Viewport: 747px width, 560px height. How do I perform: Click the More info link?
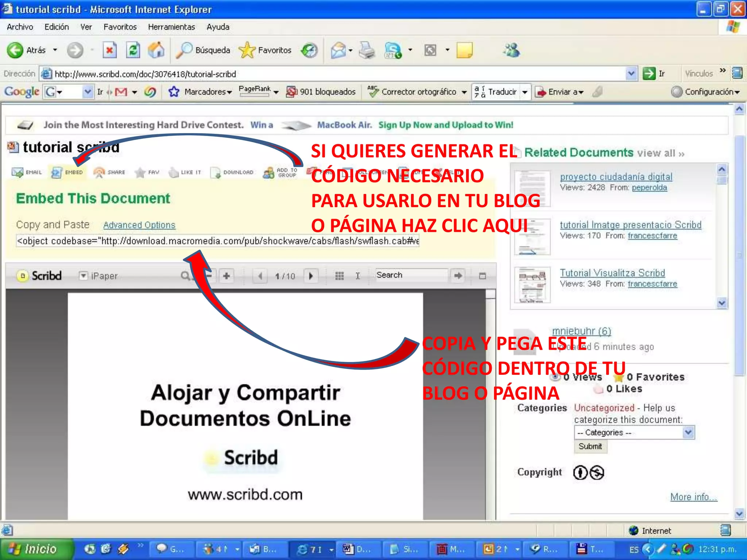tap(694, 497)
